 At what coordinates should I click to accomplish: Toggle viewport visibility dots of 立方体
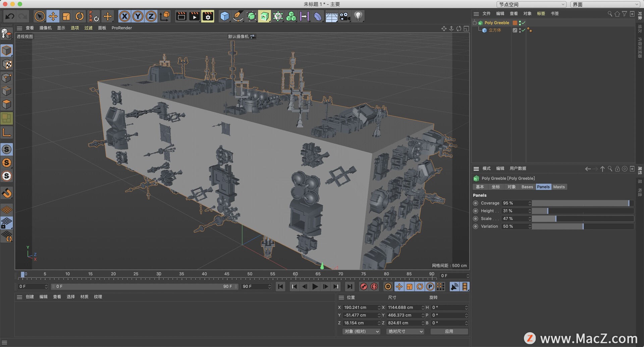coord(520,30)
